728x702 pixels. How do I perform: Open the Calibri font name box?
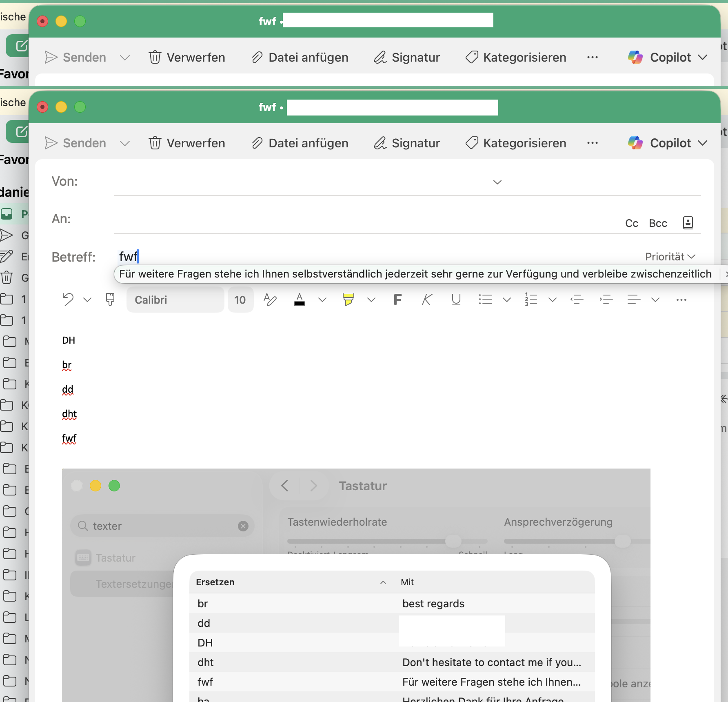175,300
